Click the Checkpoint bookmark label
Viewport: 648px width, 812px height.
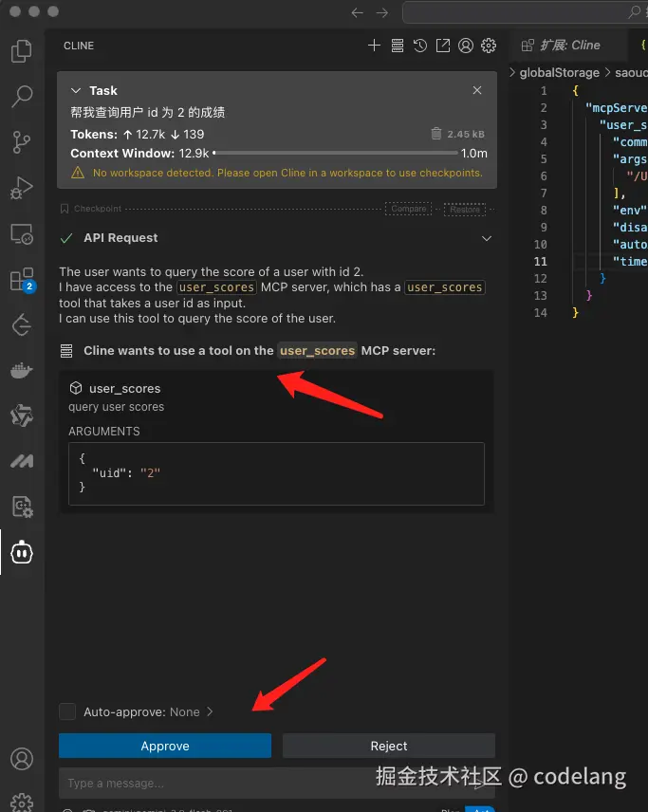click(98, 209)
